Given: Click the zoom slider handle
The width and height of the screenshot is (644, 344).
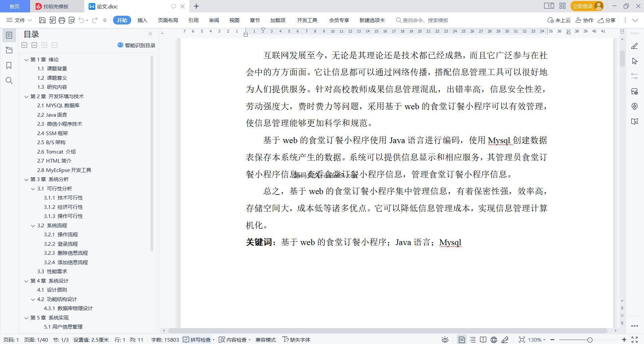Looking at the screenshot, I should [x=590, y=340].
